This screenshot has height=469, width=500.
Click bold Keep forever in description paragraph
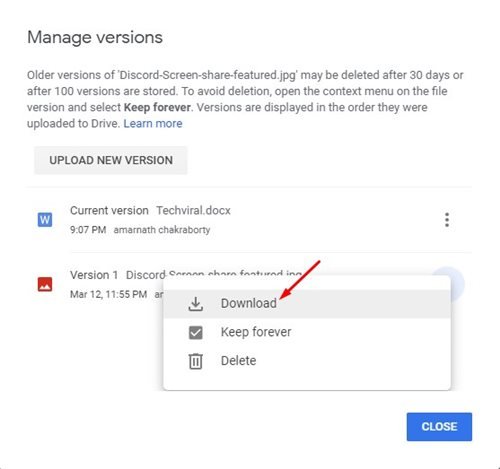coord(157,107)
